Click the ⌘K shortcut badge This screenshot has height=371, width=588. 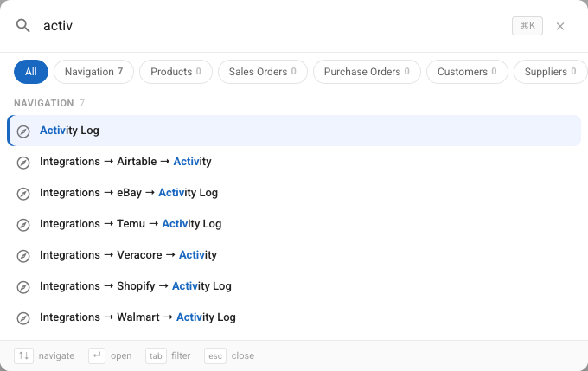coord(527,25)
